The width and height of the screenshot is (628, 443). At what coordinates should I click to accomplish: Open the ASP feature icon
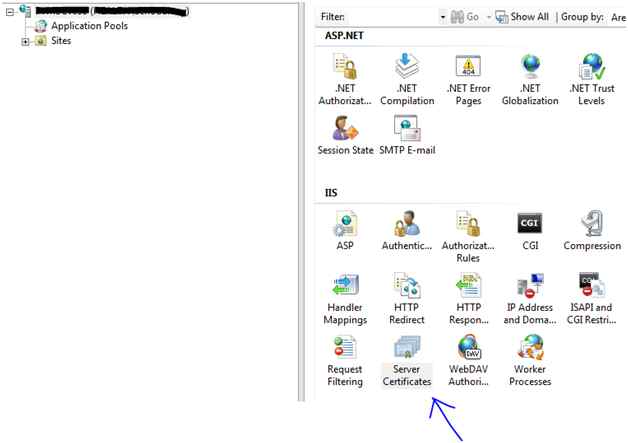345,230
